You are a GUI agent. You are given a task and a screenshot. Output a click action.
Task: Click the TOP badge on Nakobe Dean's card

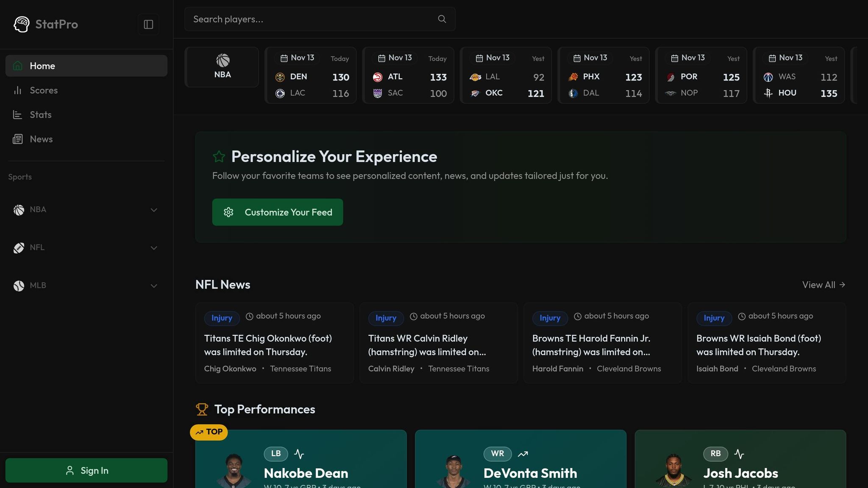click(209, 432)
